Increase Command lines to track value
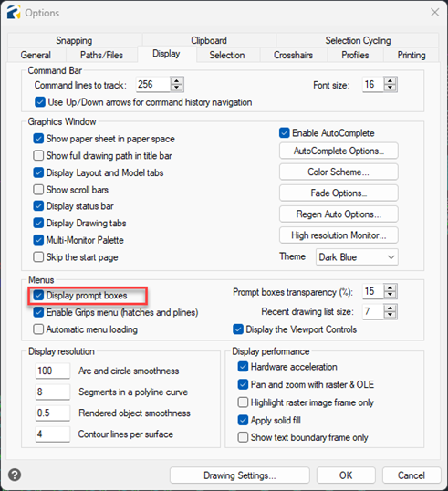This screenshot has width=448, height=491. click(x=177, y=81)
